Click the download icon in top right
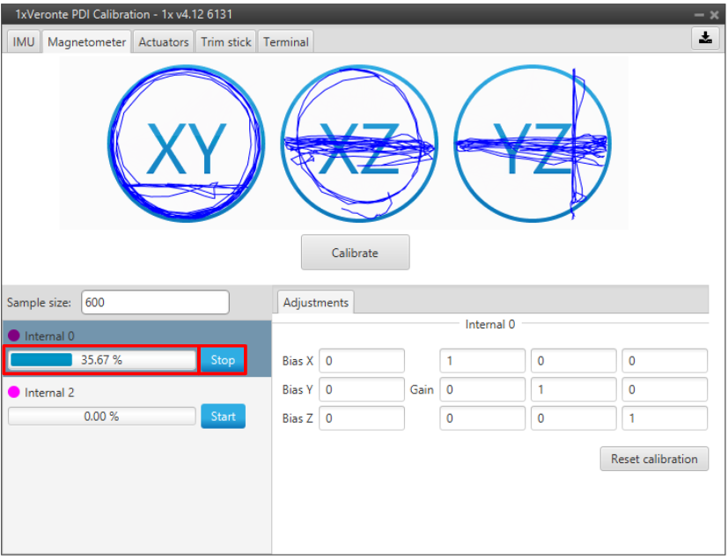Image resolution: width=728 pixels, height=560 pixels. tap(705, 38)
